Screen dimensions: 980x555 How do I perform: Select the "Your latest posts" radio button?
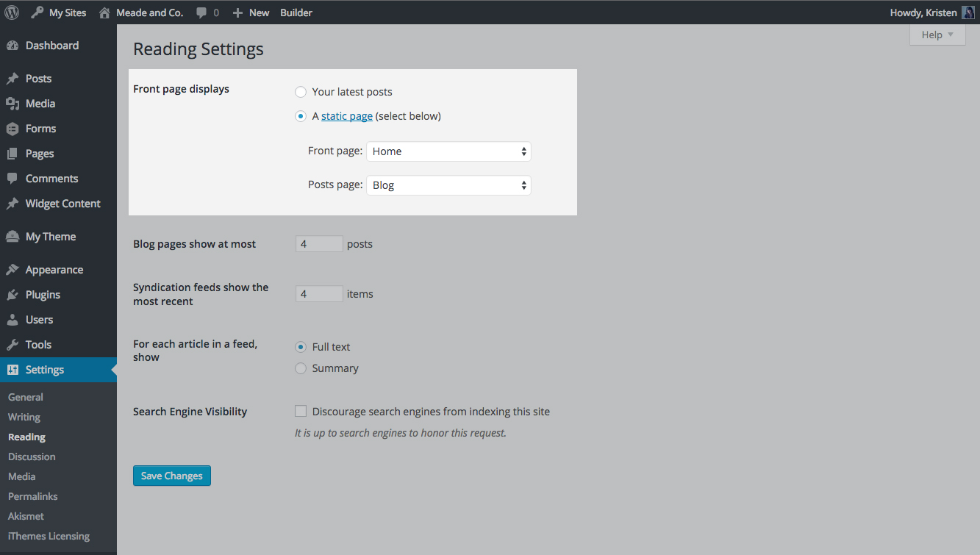coord(301,92)
